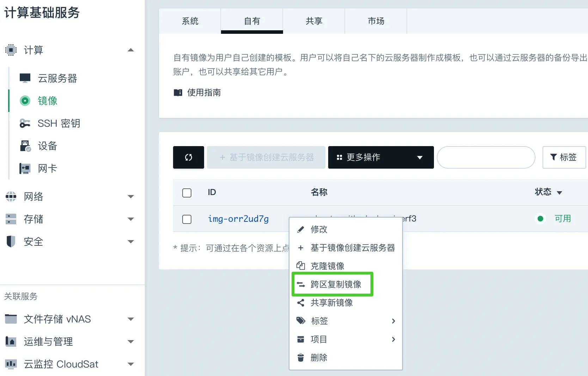The image size is (588, 376).
Task: Open the 状态 column filter arrow
Action: pyautogui.click(x=559, y=193)
